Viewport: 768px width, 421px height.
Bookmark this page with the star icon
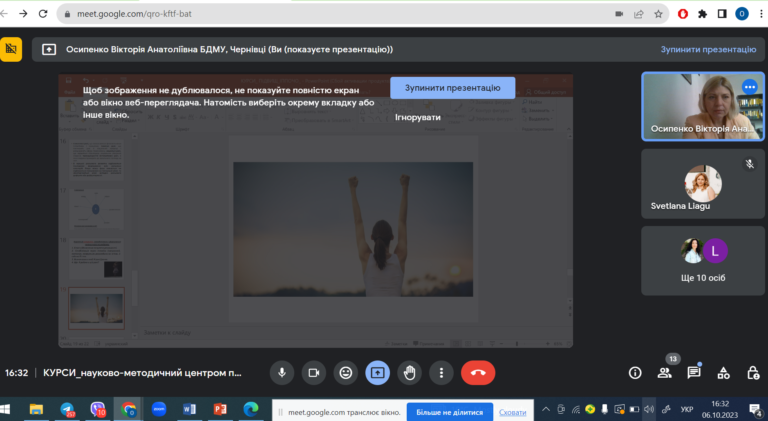pyautogui.click(x=658, y=14)
